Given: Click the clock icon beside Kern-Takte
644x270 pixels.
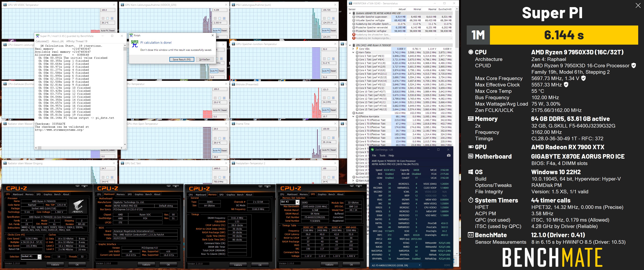Looking at the screenshot, I should click(357, 53).
